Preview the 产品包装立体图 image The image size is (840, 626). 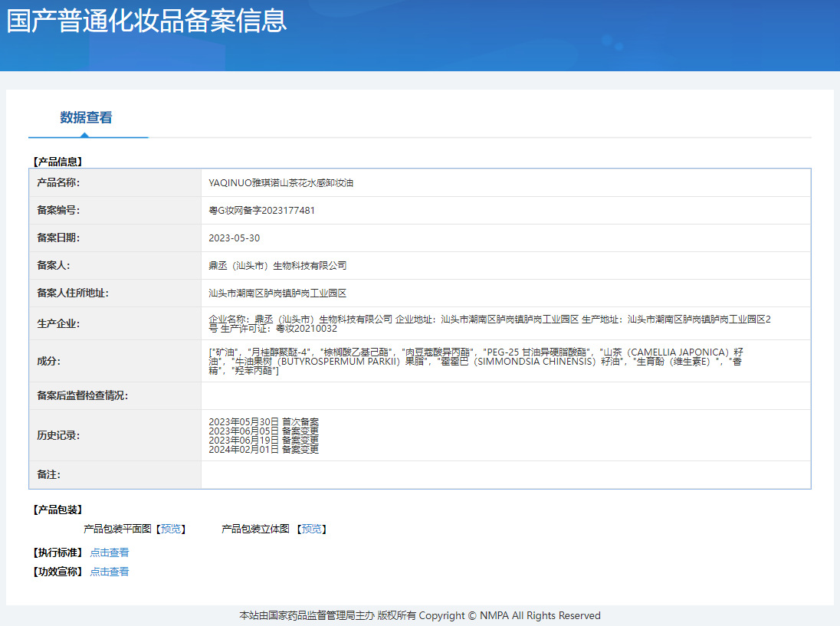click(311, 529)
